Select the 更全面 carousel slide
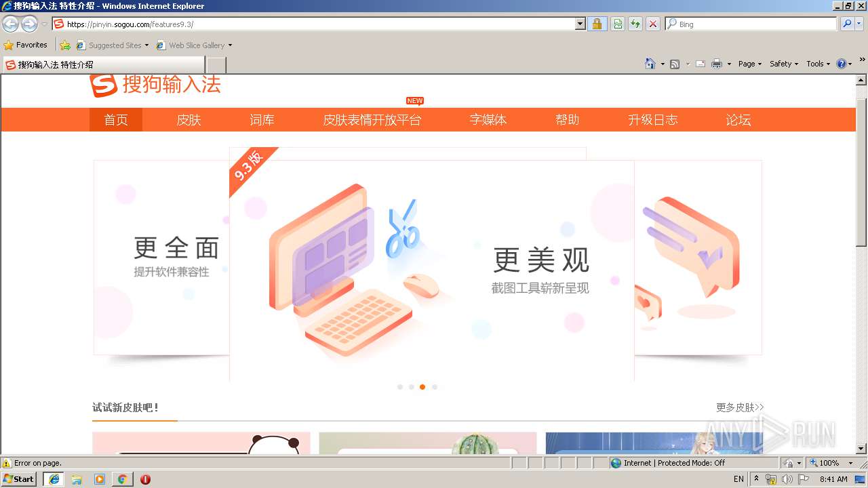The width and height of the screenshot is (868, 488). click(161, 258)
